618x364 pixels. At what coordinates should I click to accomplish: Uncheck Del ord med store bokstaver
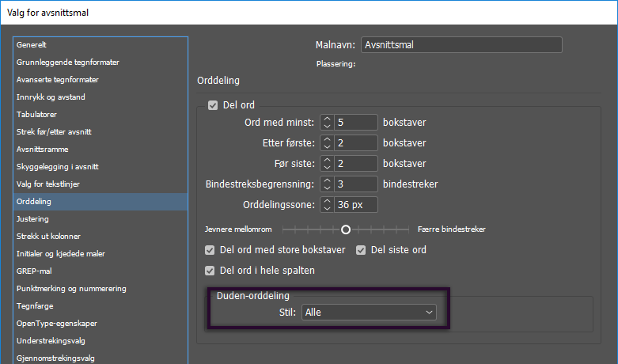[x=210, y=250]
